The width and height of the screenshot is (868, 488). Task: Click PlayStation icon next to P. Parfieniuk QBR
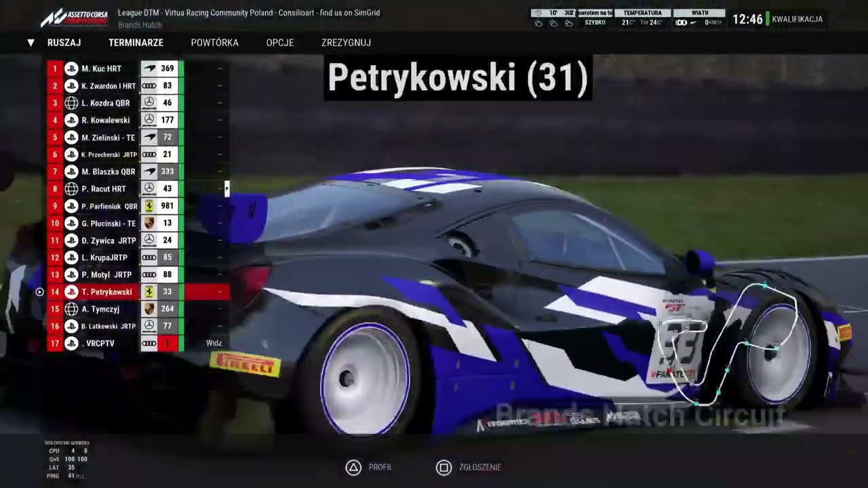71,206
